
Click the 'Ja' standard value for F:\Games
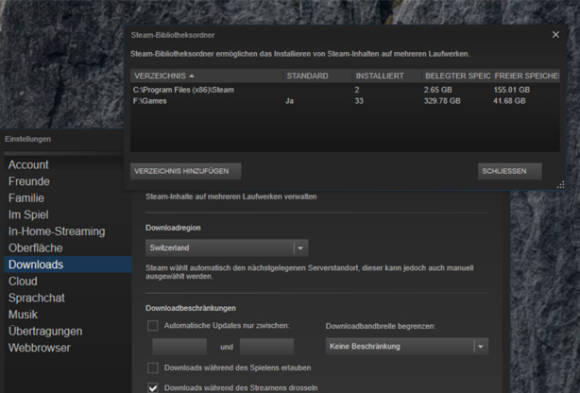point(289,101)
